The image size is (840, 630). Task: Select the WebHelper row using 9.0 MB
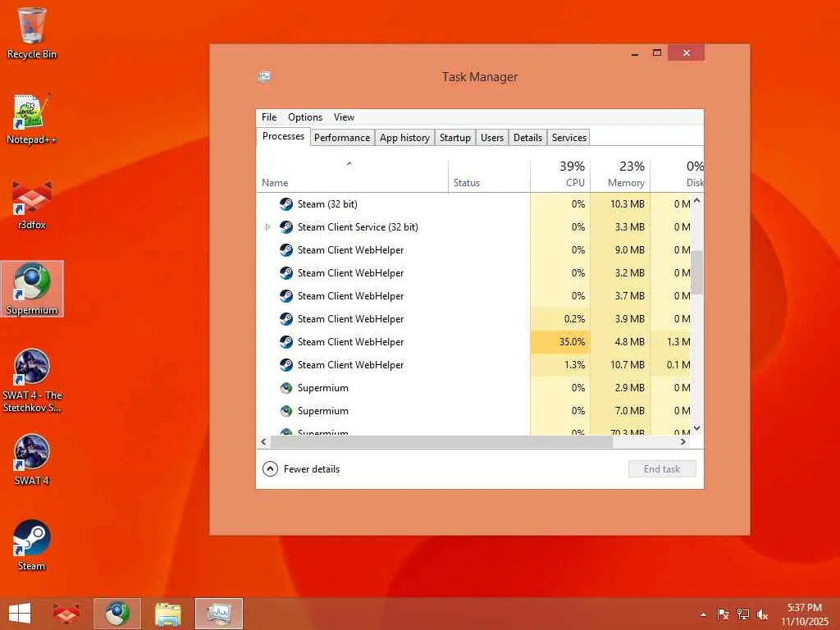473,250
